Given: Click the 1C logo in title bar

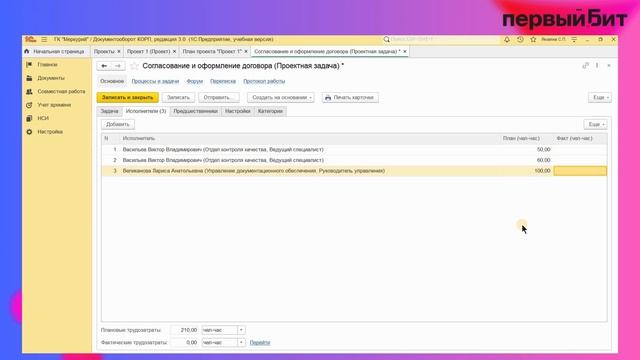Looking at the screenshot, I should tap(31, 40).
